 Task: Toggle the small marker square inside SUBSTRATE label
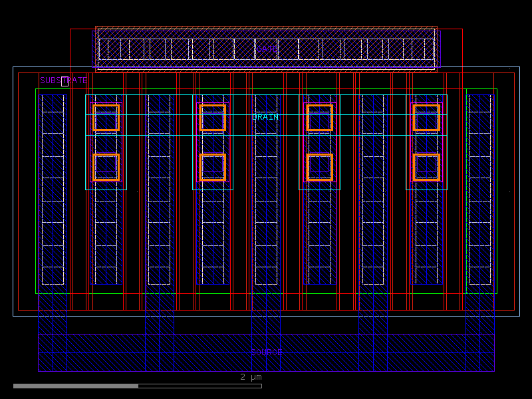(x=65, y=81)
